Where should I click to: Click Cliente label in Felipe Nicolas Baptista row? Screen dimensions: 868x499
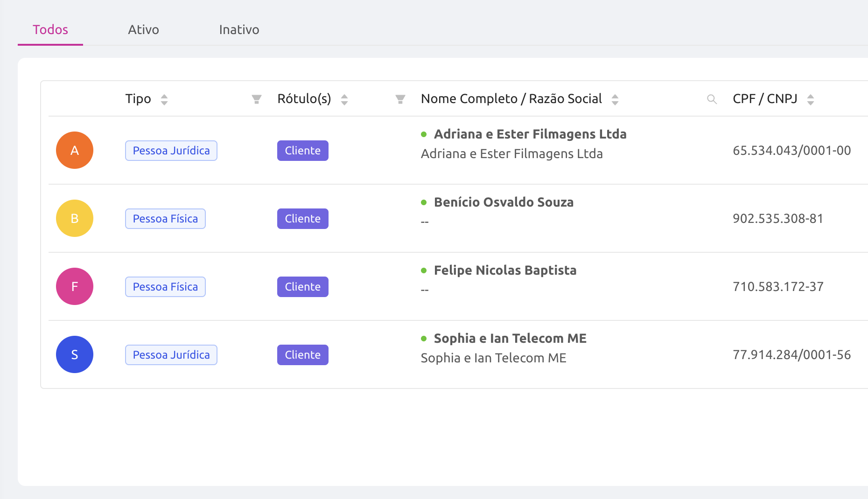click(302, 287)
